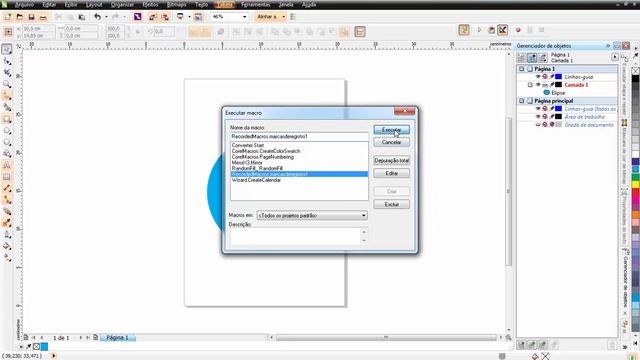Pick the green swatch in color palette

[x=636, y=177]
